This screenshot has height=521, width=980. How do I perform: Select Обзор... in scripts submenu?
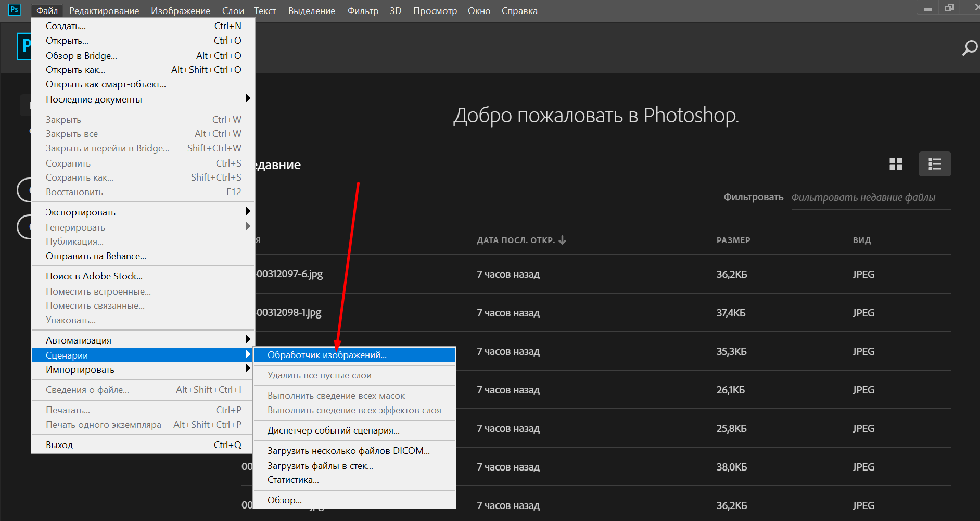click(x=354, y=500)
